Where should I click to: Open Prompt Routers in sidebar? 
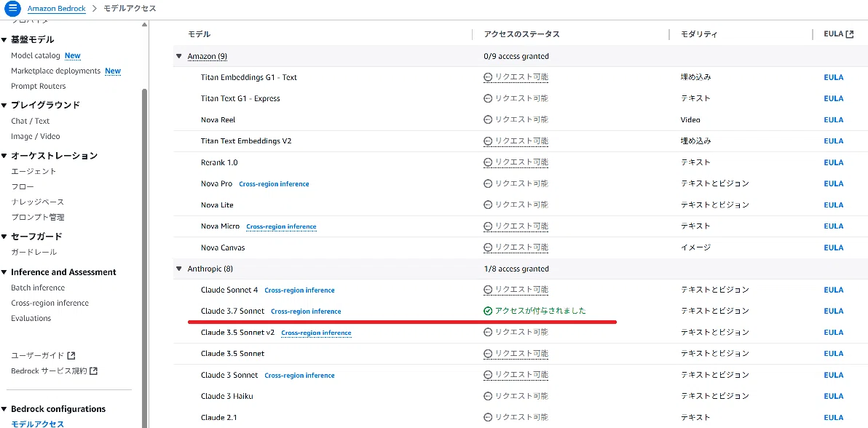[38, 87]
